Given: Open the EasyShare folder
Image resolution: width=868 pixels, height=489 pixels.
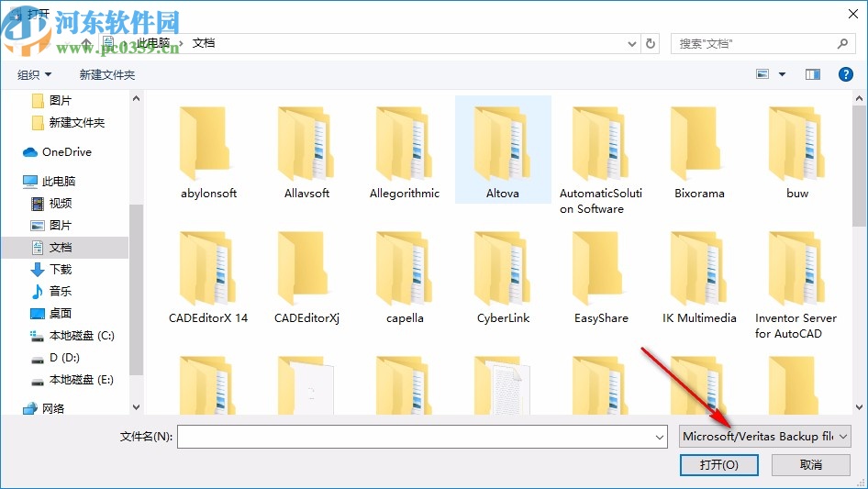Looking at the screenshot, I should tap(601, 277).
